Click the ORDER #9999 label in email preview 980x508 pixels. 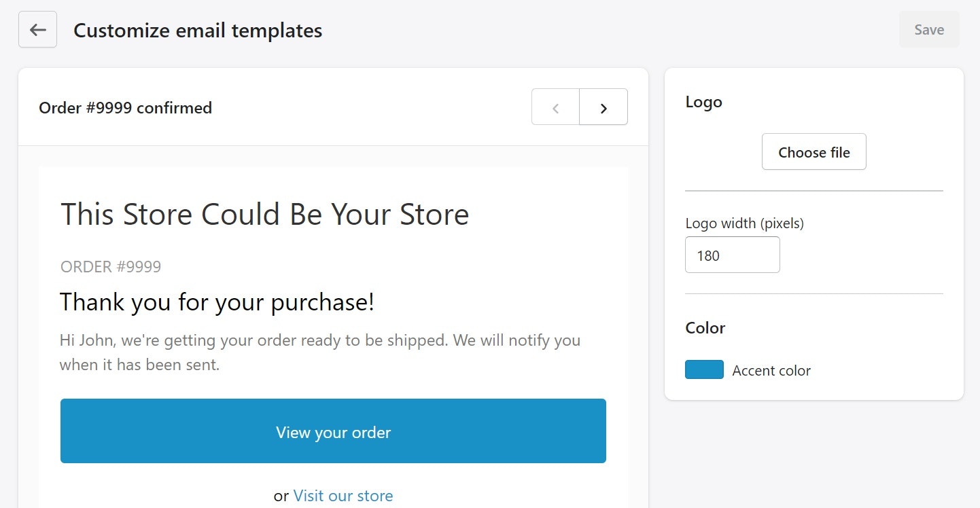tap(110, 266)
